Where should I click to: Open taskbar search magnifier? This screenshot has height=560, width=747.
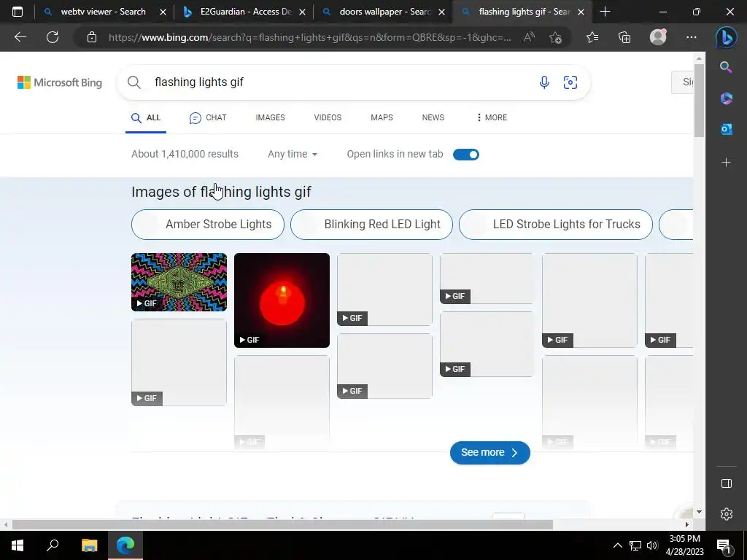coord(53,545)
